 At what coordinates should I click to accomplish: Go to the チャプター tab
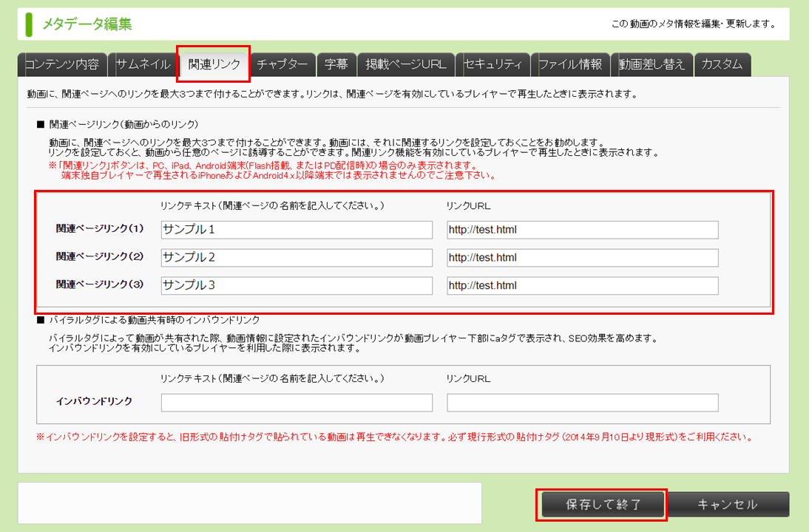[282, 64]
